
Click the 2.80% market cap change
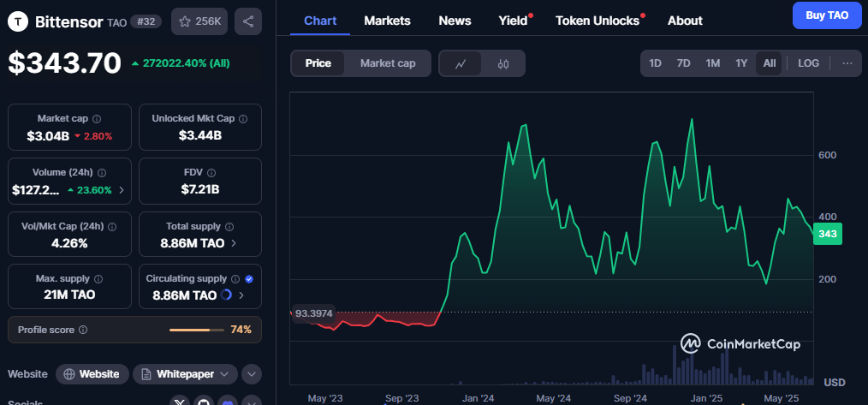click(93, 136)
